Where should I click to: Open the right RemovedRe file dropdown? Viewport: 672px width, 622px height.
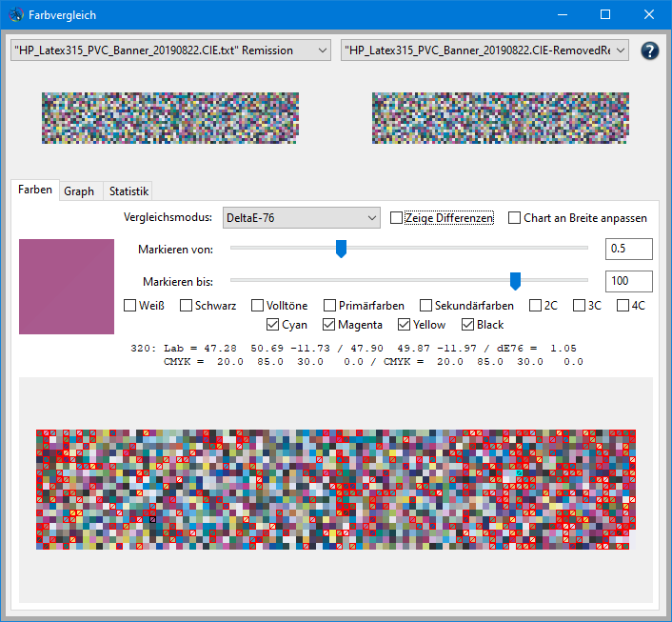pos(484,50)
